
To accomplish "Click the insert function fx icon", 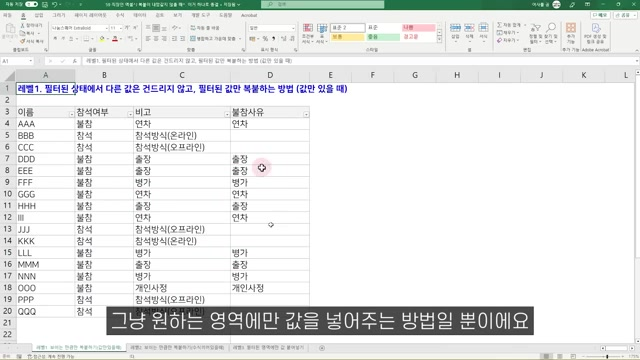I will (74, 61).
